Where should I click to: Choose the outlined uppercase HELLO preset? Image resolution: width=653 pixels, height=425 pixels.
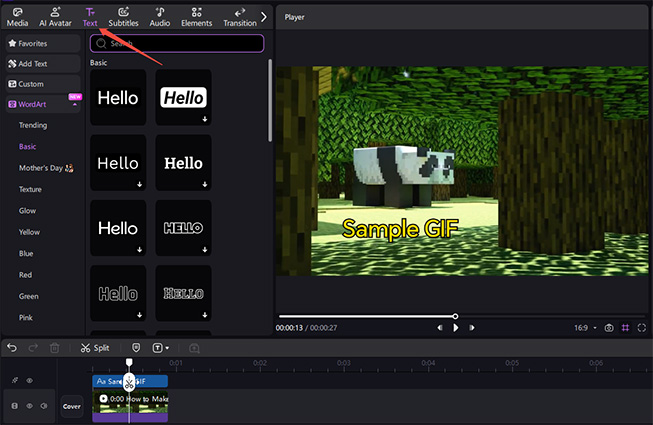click(x=183, y=228)
